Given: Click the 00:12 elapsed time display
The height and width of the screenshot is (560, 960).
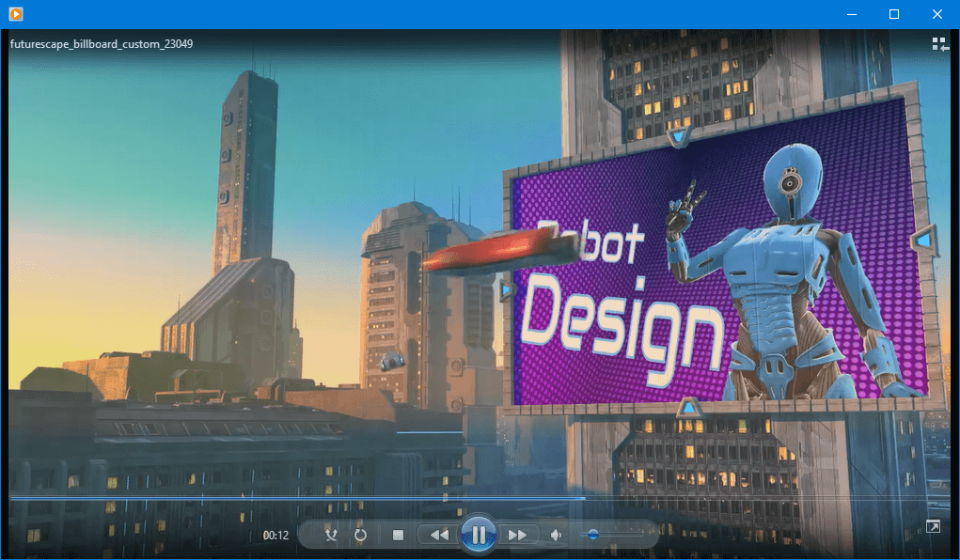Looking at the screenshot, I should [275, 536].
